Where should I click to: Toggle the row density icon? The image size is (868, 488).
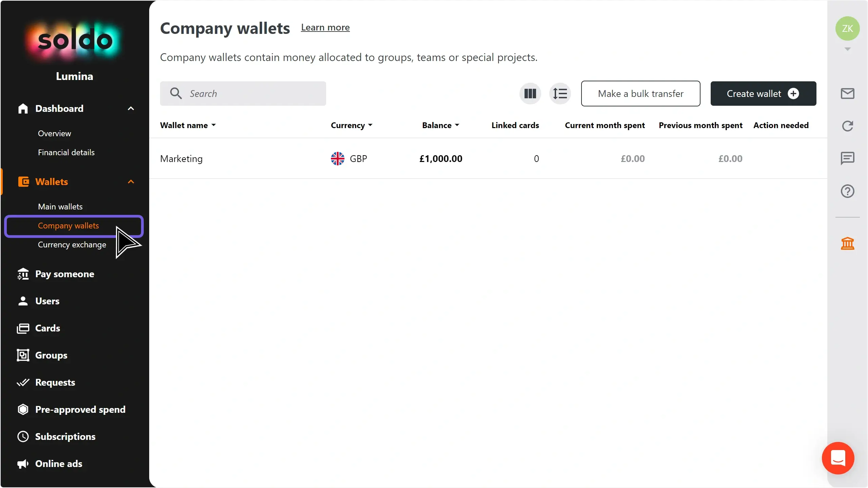click(560, 94)
